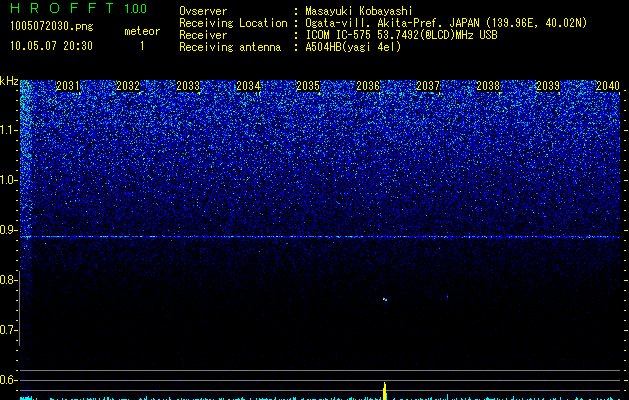
Task: Click the 'Receiving antenna' field label
Action: click(x=230, y=47)
